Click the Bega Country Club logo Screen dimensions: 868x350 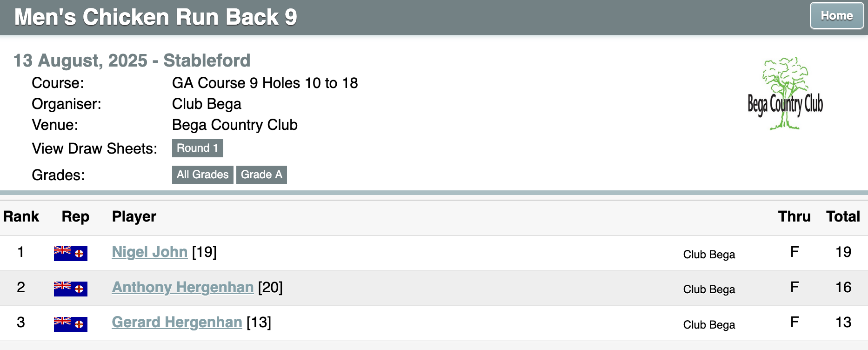pos(785,94)
